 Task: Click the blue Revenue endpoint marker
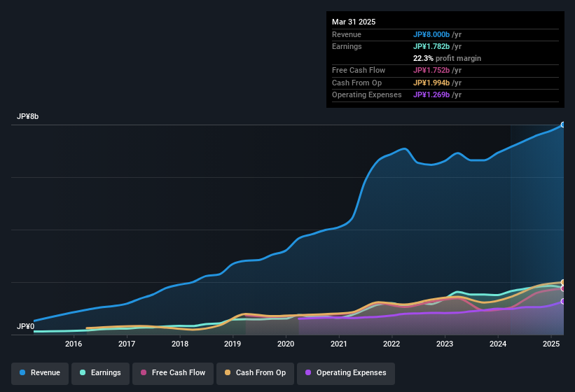tap(563, 125)
